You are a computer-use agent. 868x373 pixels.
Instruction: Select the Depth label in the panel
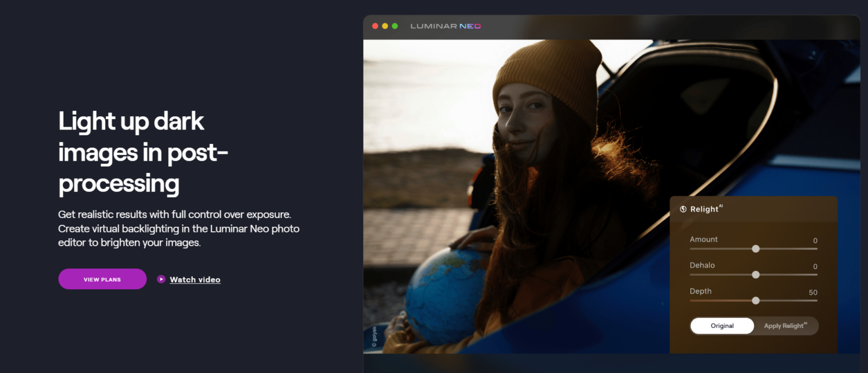tap(700, 291)
